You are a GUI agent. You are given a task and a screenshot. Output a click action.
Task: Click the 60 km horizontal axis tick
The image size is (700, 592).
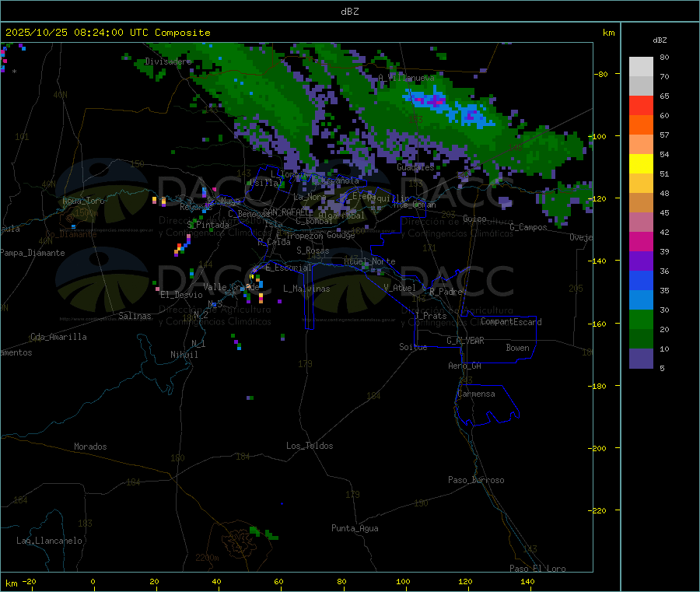click(279, 581)
